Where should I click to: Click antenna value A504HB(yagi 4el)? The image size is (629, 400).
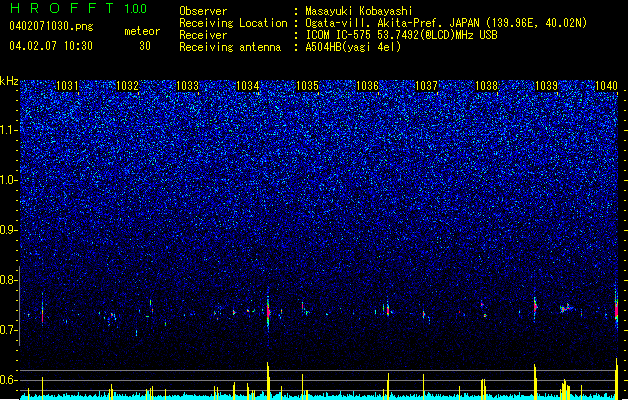(x=353, y=47)
